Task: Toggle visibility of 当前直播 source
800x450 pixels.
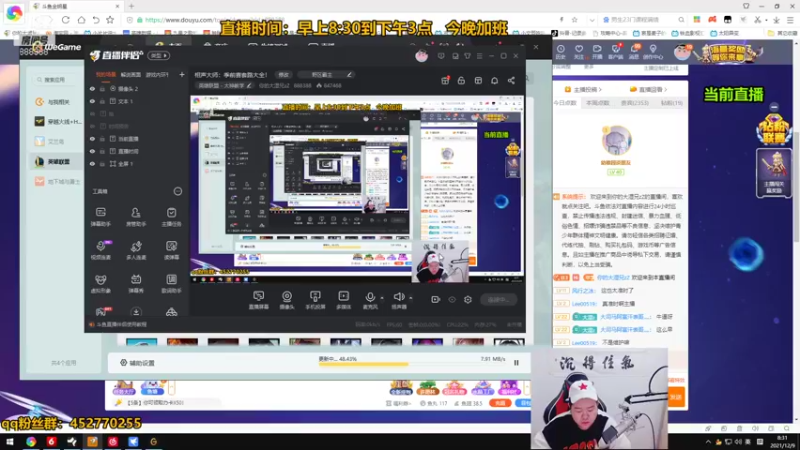Action: 92,139
